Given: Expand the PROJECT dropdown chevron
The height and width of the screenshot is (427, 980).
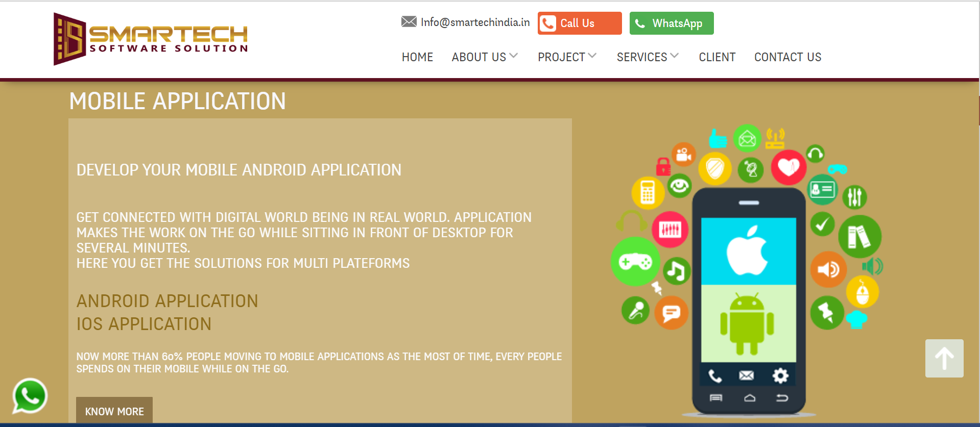Looking at the screenshot, I should (592, 56).
